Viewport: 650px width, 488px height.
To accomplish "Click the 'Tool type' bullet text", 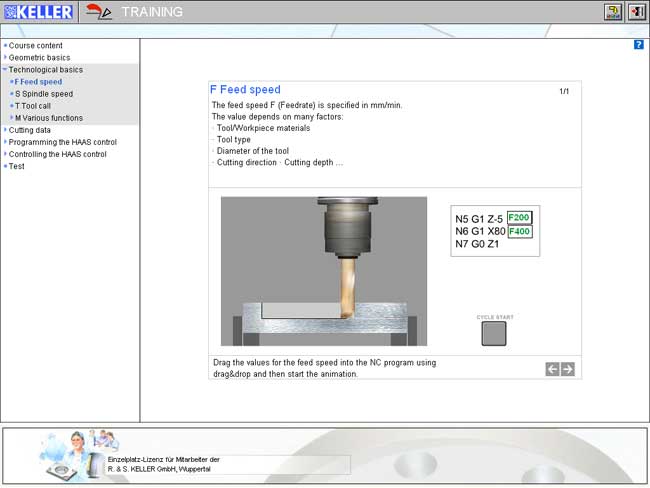I will 233,140.
